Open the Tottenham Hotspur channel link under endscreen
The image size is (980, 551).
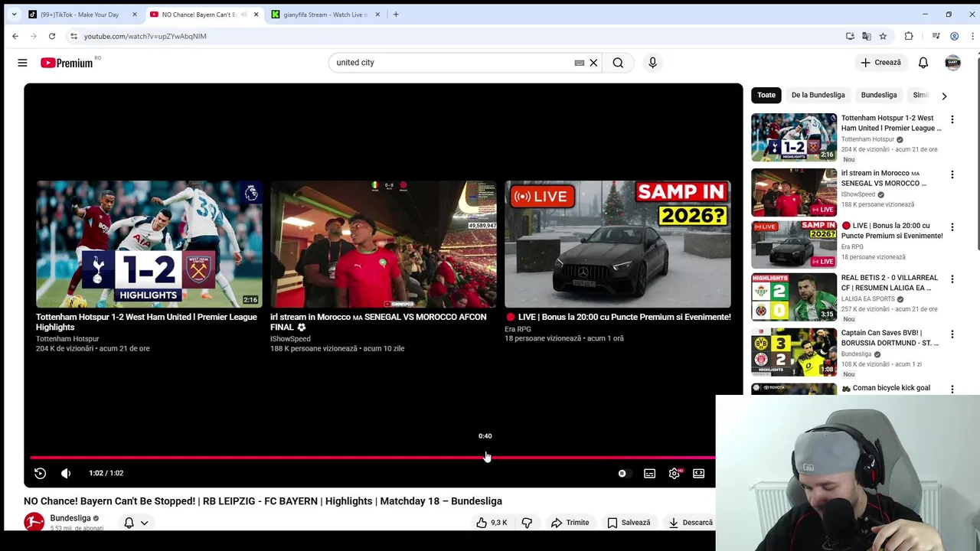tap(67, 338)
